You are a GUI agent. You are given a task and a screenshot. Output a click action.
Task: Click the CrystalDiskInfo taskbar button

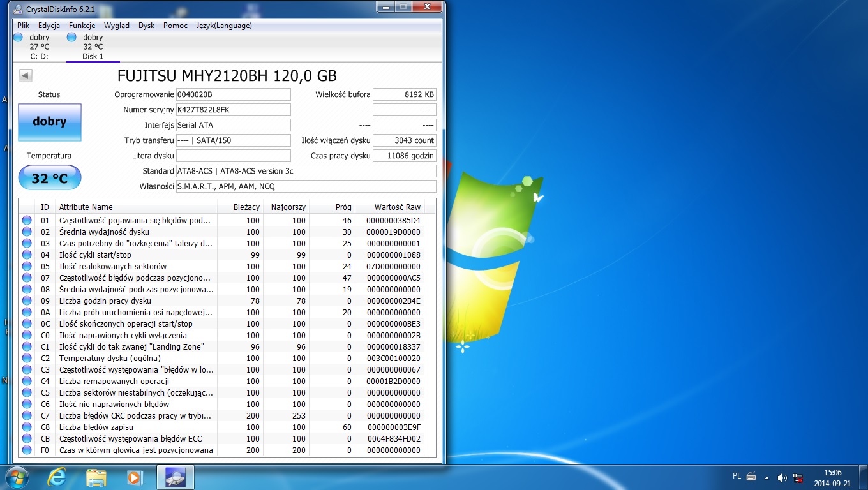coord(176,477)
